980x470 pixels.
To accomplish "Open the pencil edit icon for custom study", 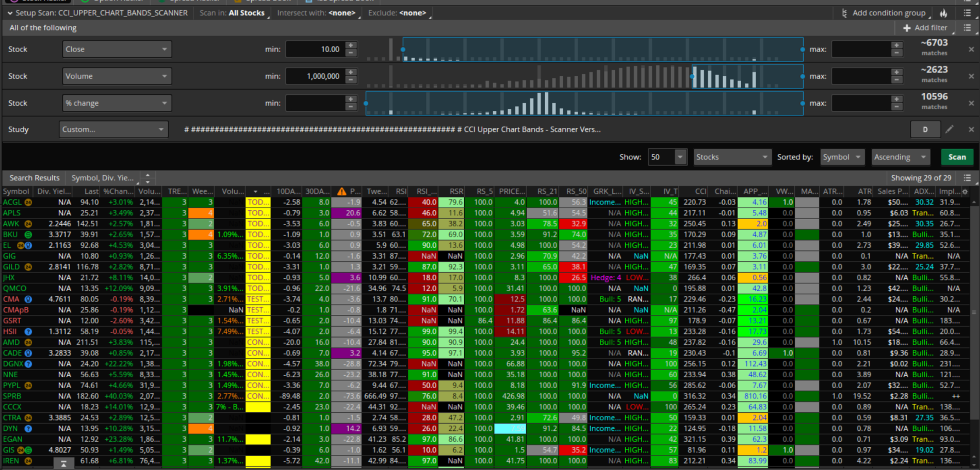I will click(950, 129).
